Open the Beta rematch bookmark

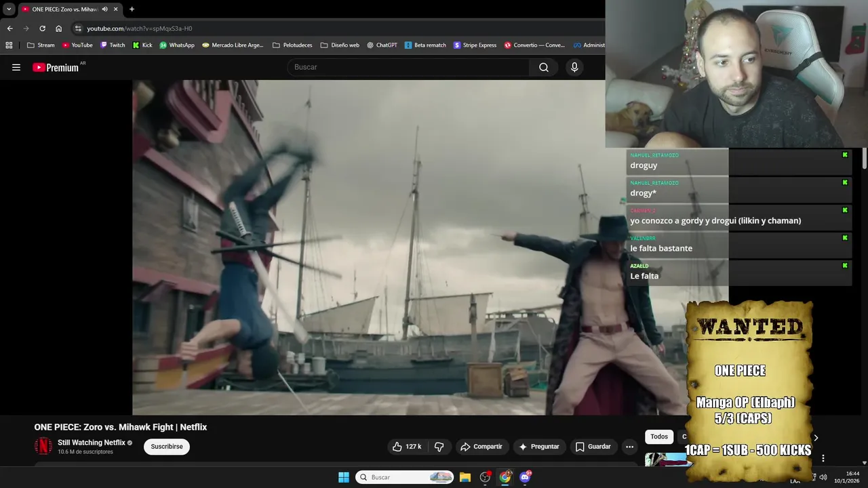(425, 45)
